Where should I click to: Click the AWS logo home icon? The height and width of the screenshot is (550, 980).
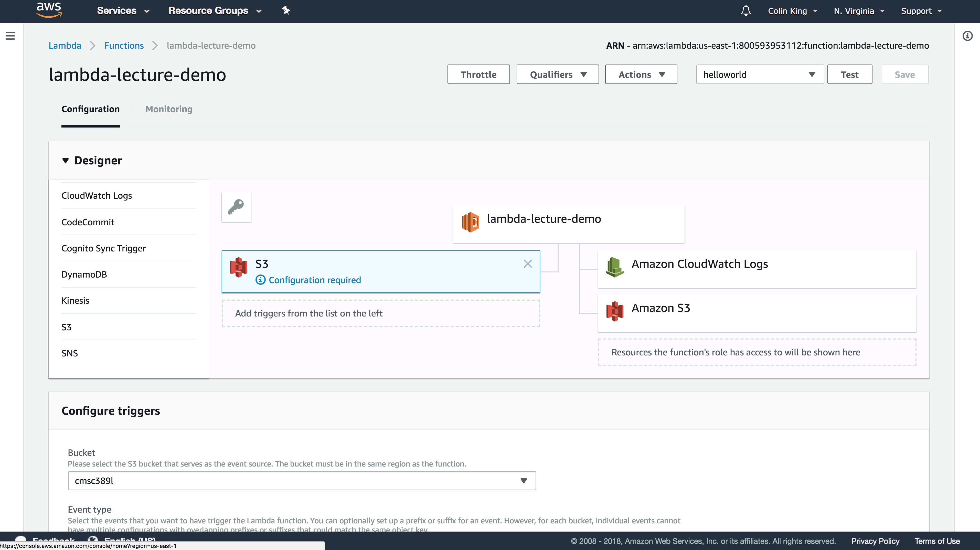point(49,10)
